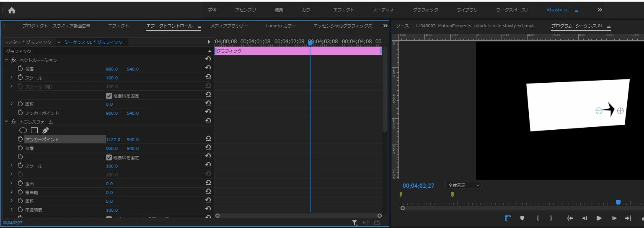The height and width of the screenshot is (228, 644).
Task: Open 全体表示 zoom level dropdown
Action: point(464,185)
